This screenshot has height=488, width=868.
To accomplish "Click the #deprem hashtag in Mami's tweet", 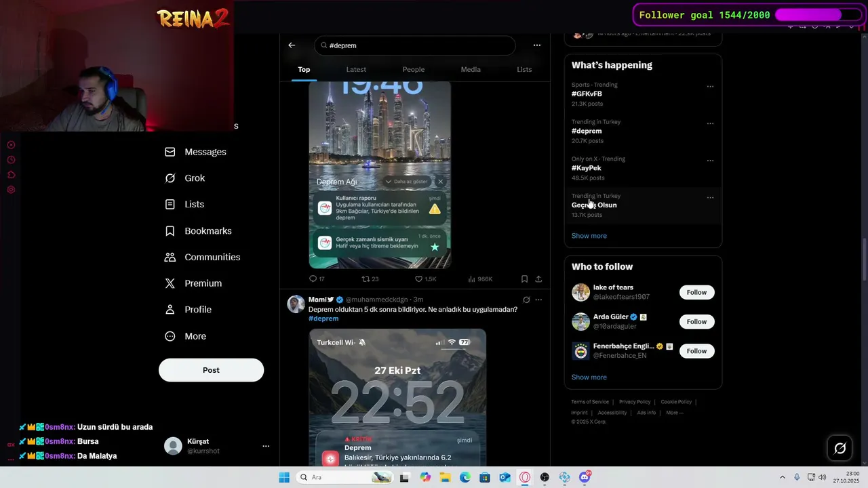I will (x=323, y=319).
